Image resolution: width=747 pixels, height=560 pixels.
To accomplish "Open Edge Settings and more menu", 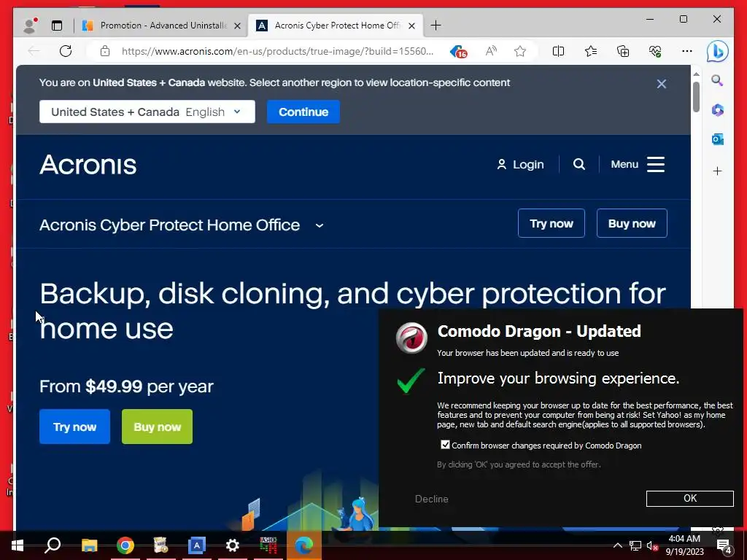I will point(686,51).
